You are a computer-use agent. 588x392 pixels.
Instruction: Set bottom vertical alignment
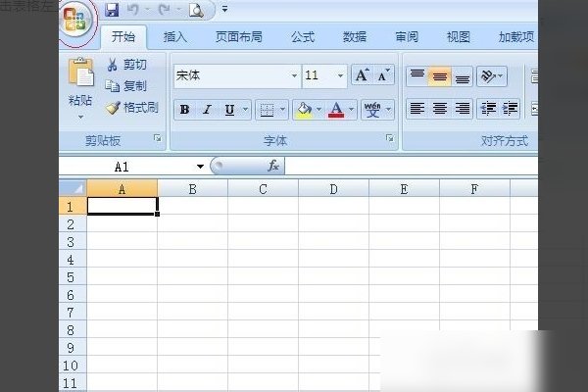(462, 76)
